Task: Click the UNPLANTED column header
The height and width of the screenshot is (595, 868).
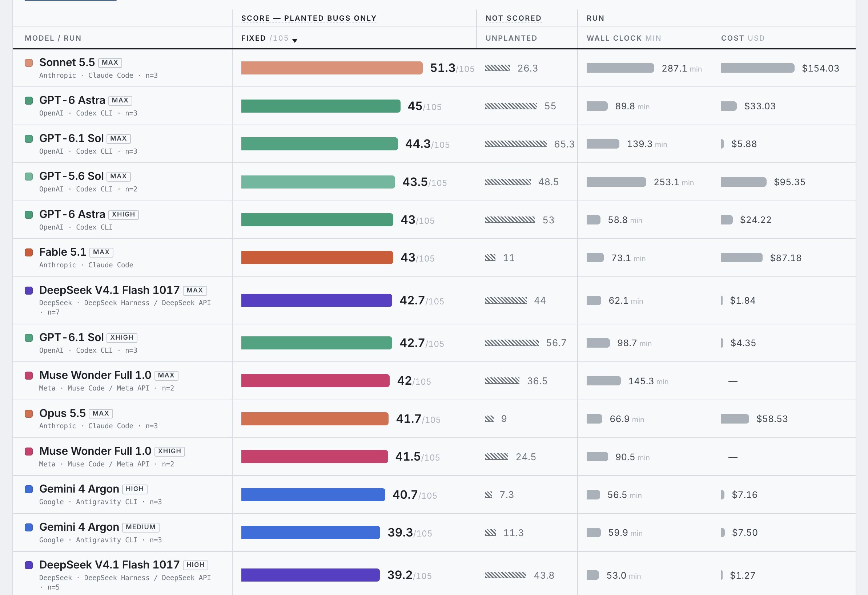Action: (511, 38)
